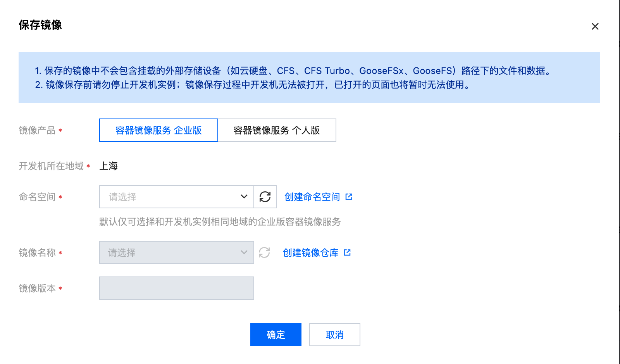Screen dimensions: 620x364
Task: Click the chevron arrow in 镜像名称 dropdown
Action: click(x=244, y=252)
